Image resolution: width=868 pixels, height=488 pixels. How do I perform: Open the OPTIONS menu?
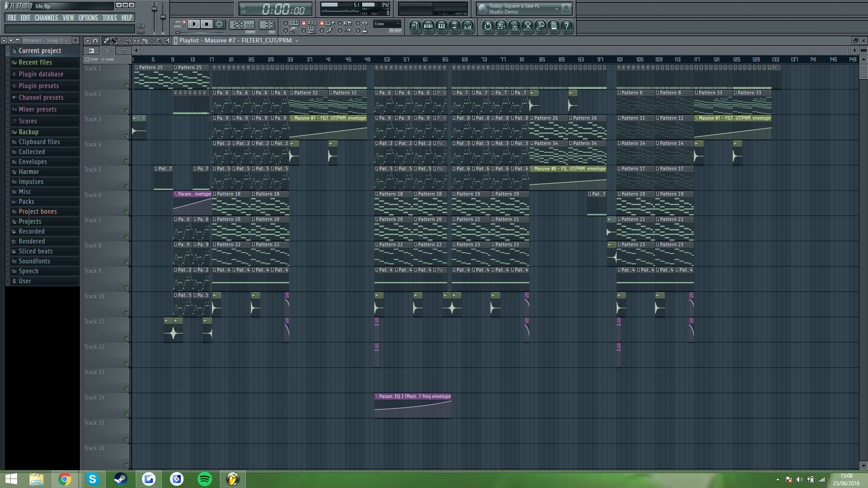pyautogui.click(x=88, y=18)
